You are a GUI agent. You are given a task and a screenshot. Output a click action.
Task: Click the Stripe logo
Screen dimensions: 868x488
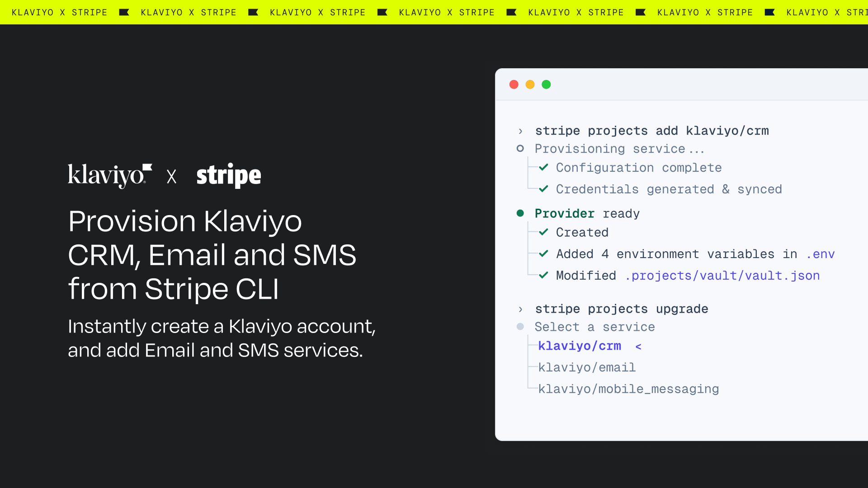(x=229, y=176)
